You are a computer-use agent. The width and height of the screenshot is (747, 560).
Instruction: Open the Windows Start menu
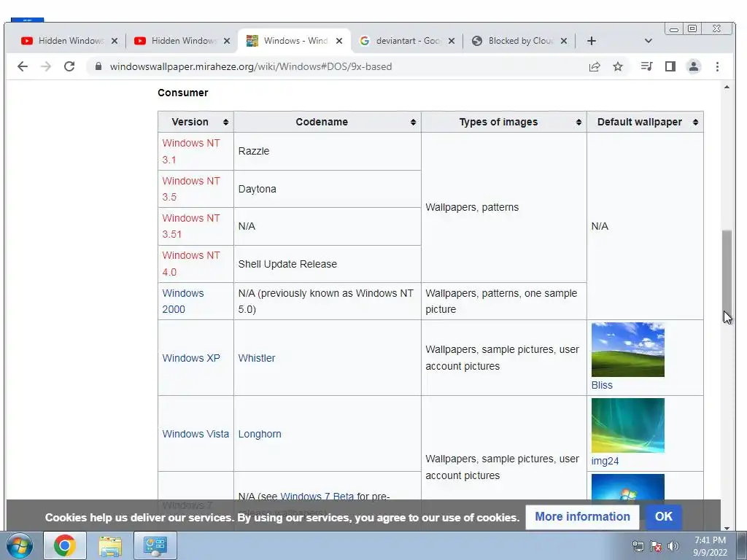[x=20, y=545]
